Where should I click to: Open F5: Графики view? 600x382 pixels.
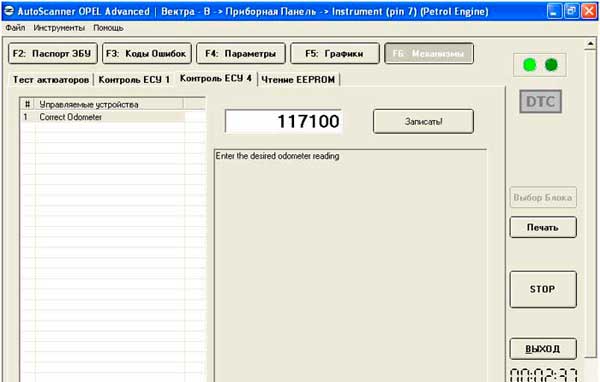(335, 53)
